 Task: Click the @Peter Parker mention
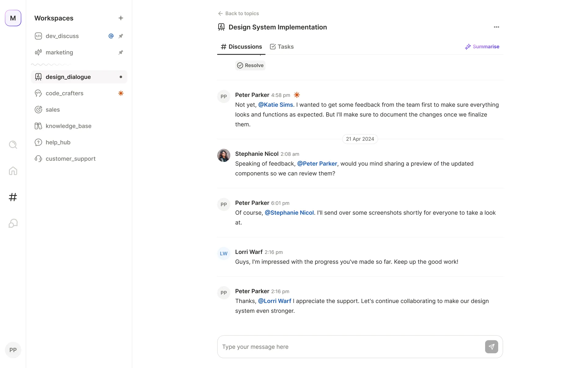coord(317,163)
